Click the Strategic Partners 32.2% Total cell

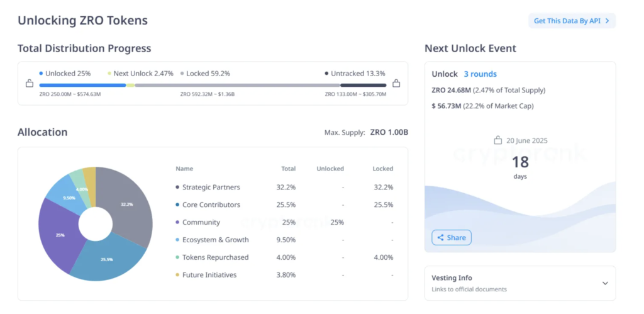(286, 188)
